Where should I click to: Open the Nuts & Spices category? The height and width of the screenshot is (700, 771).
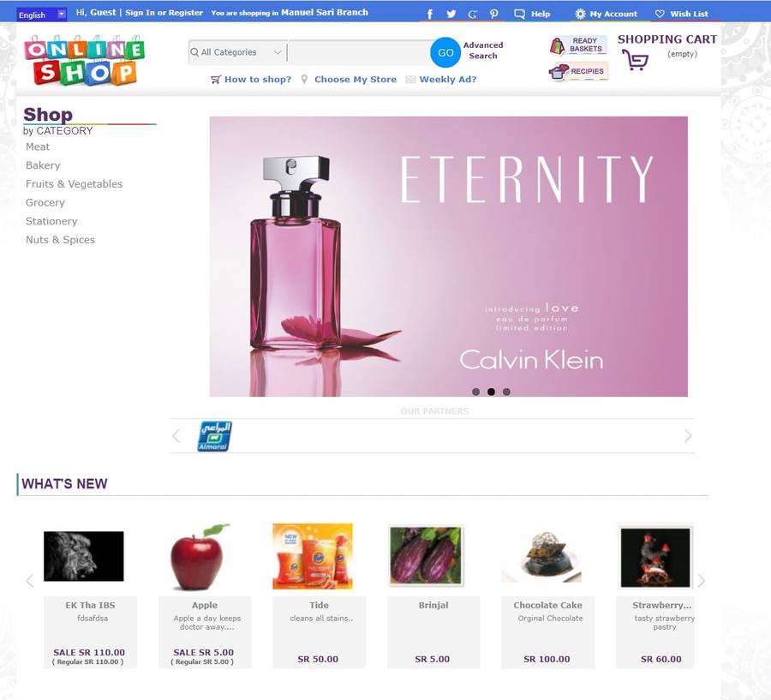pos(60,240)
